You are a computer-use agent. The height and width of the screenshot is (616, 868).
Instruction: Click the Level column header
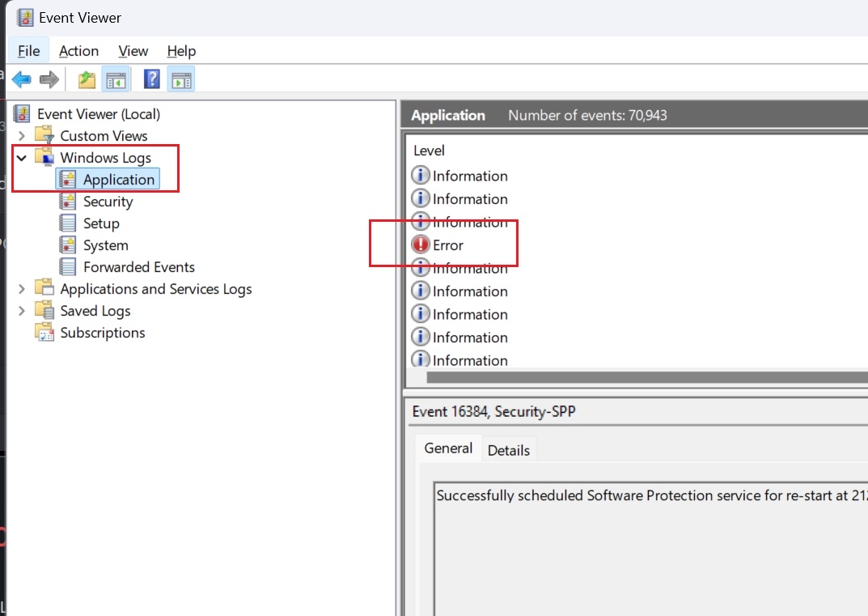(429, 151)
